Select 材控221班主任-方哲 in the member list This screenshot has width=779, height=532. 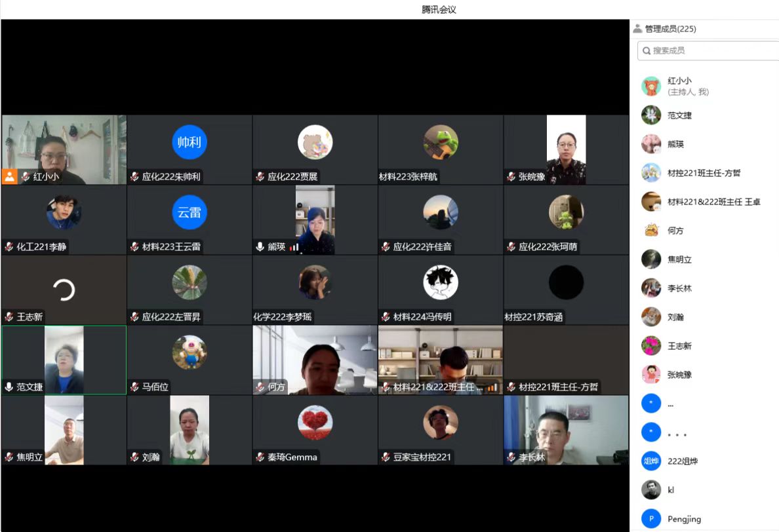704,173
